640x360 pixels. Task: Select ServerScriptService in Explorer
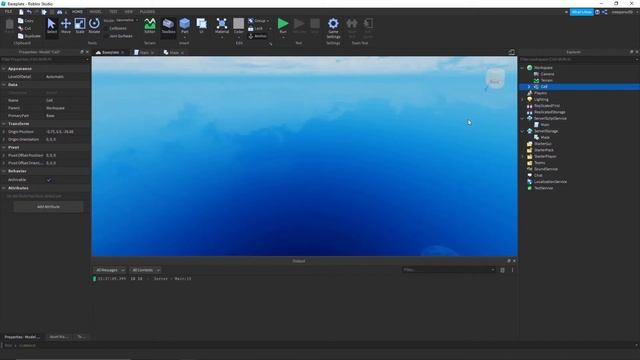(x=550, y=118)
